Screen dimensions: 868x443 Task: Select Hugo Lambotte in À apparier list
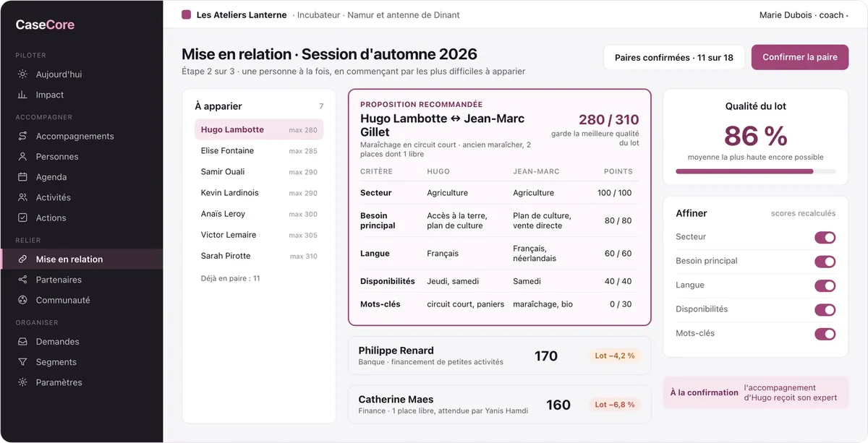click(259, 129)
